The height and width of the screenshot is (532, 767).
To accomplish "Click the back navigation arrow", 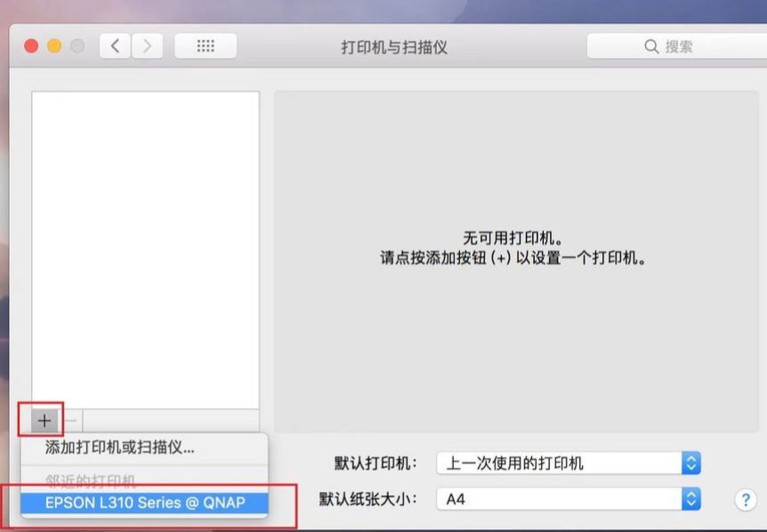I will [x=115, y=45].
